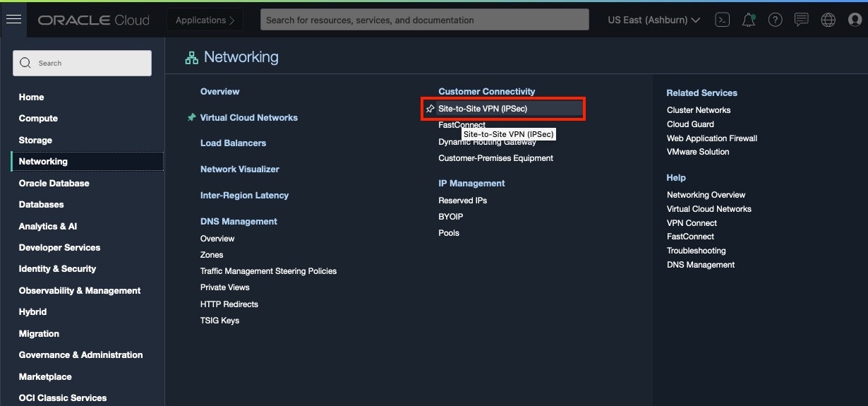868x406 pixels.
Task: Select Oracle Database in the sidebar
Action: point(54,183)
